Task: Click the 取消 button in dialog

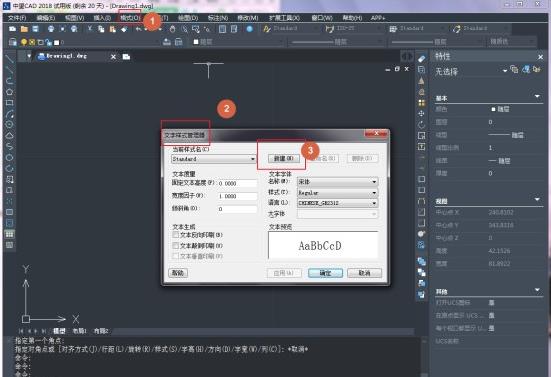Action: [x=364, y=273]
